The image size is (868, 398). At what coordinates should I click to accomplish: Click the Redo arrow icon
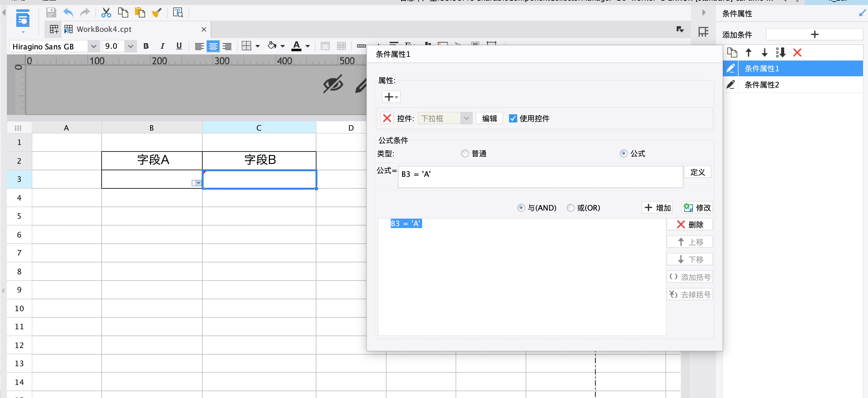click(85, 13)
